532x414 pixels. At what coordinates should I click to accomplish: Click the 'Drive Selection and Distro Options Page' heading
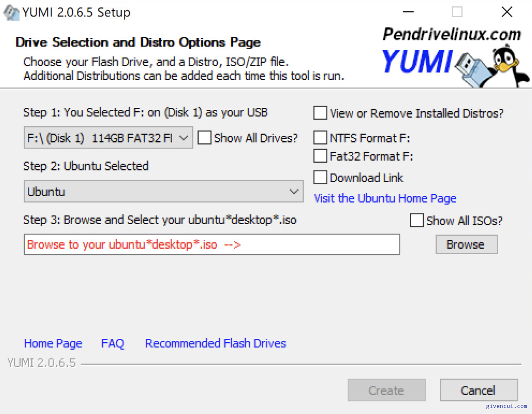pos(138,42)
